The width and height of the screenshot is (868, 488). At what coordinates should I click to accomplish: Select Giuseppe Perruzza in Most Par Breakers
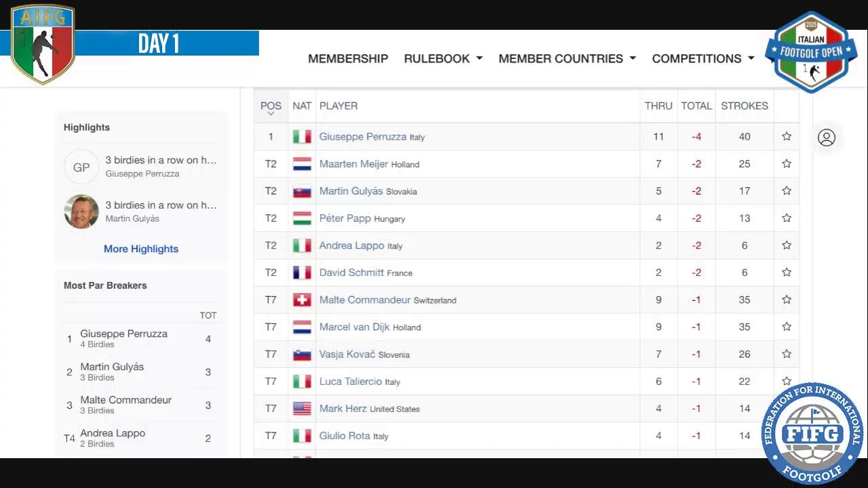click(x=123, y=333)
